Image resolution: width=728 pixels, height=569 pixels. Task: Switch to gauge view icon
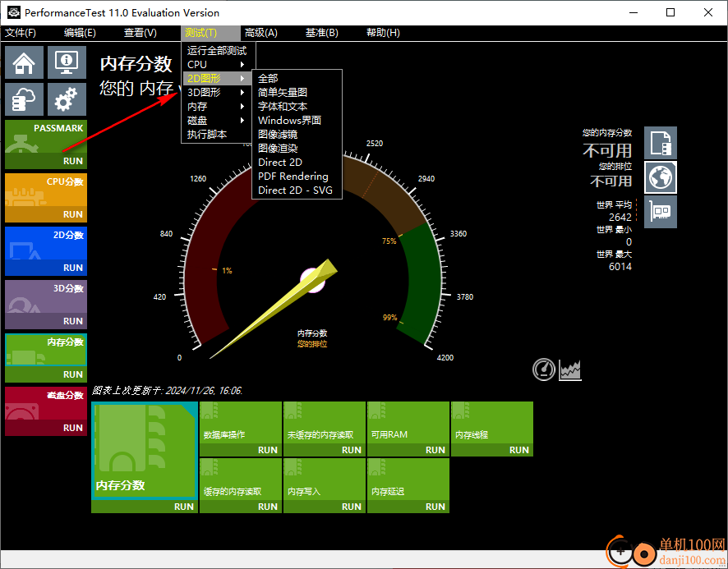pos(544,369)
